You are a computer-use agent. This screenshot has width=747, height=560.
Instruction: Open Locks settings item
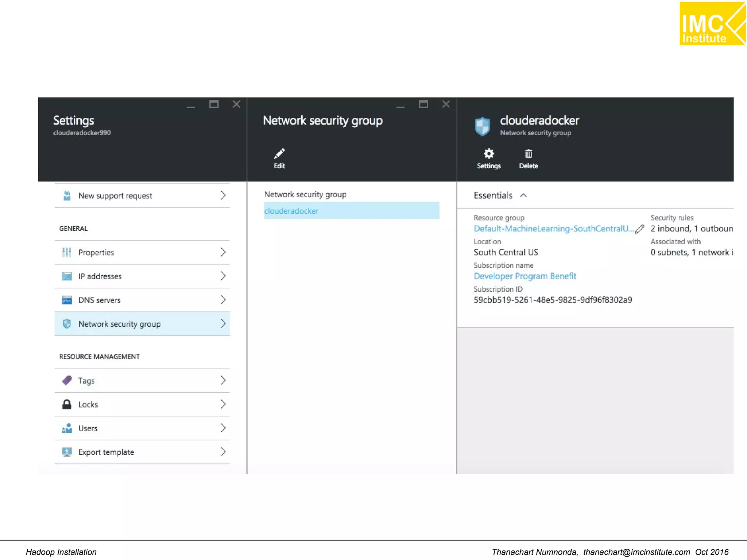[x=142, y=404]
